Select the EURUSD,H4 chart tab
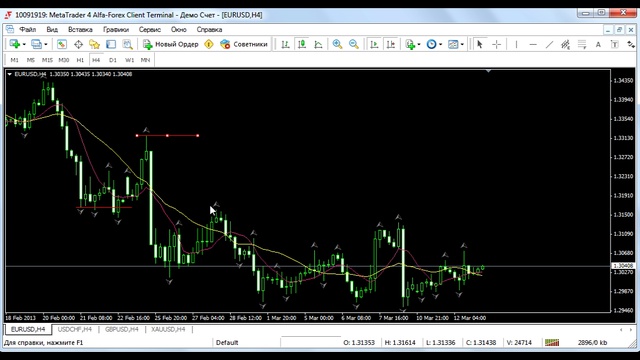Image resolution: width=640 pixels, height=360 pixels. [x=28, y=329]
